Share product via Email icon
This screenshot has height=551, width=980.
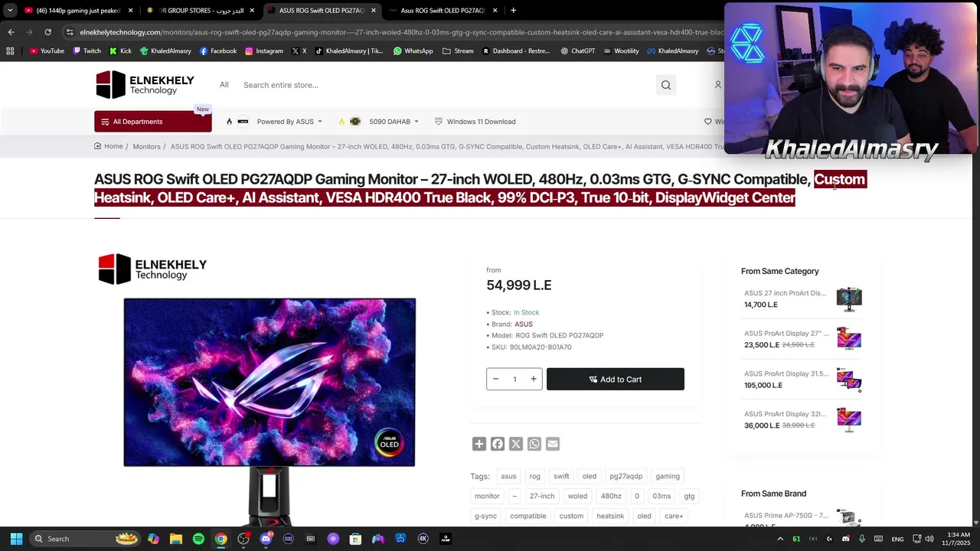pos(553,444)
